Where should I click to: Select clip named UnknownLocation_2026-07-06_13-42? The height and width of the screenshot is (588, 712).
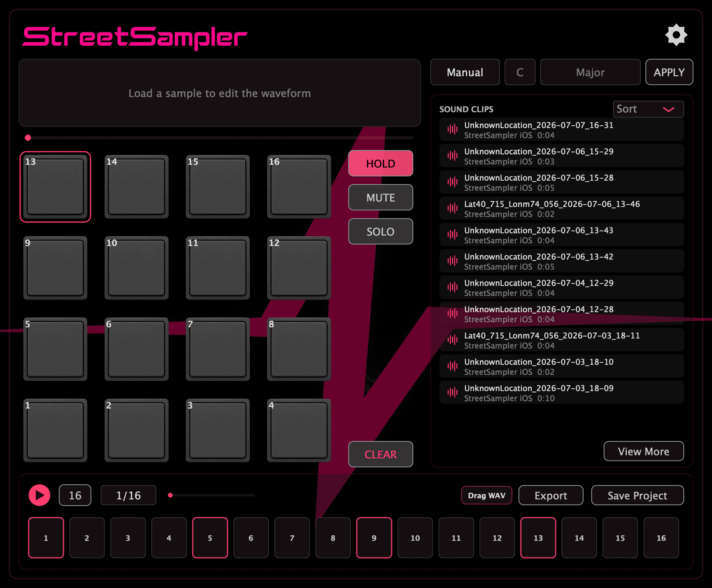coord(561,261)
